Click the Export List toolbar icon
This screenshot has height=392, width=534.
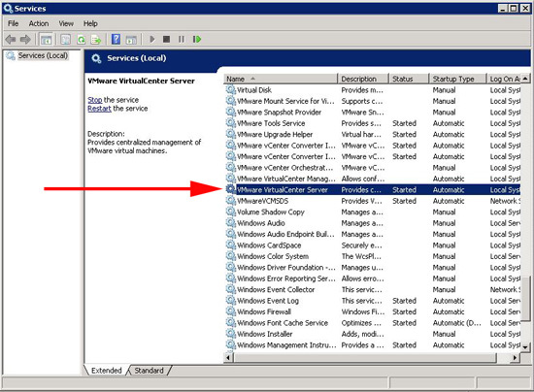tap(96, 40)
